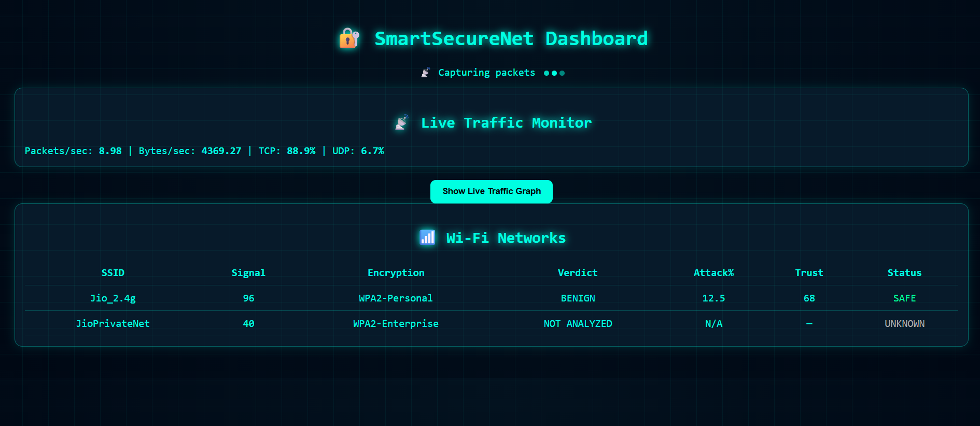The image size is (980, 426).
Task: Click the UDP percentage 6.7%
Action: pos(372,151)
